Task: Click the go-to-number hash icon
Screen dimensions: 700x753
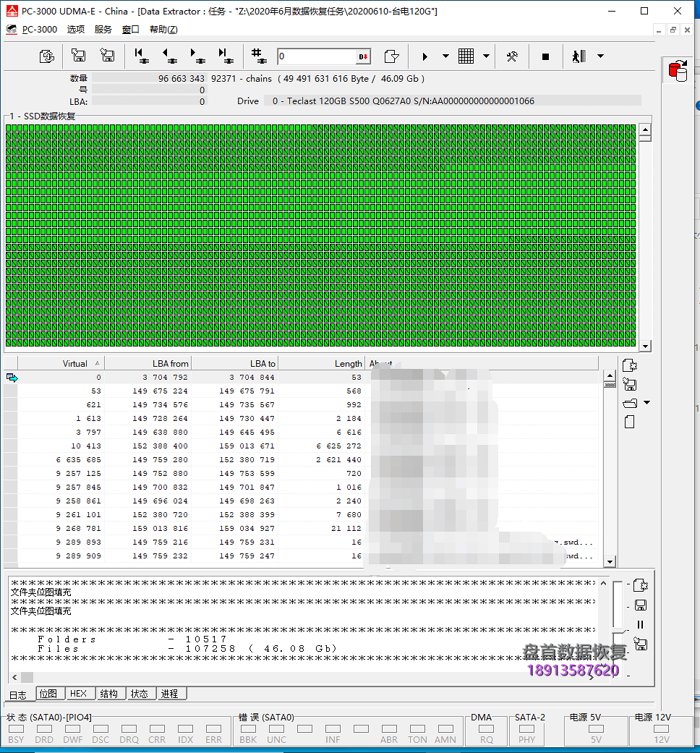Action: click(259, 56)
